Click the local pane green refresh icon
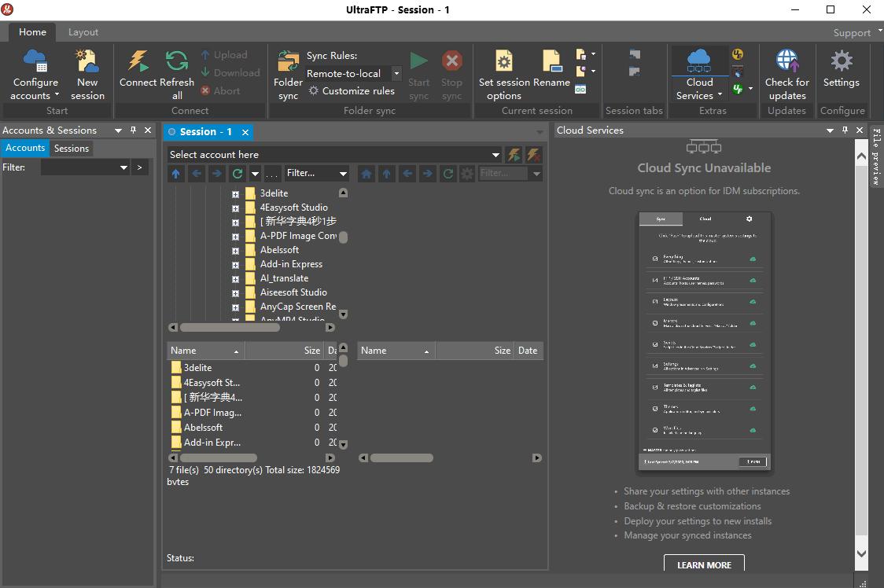884x588 pixels. click(238, 174)
